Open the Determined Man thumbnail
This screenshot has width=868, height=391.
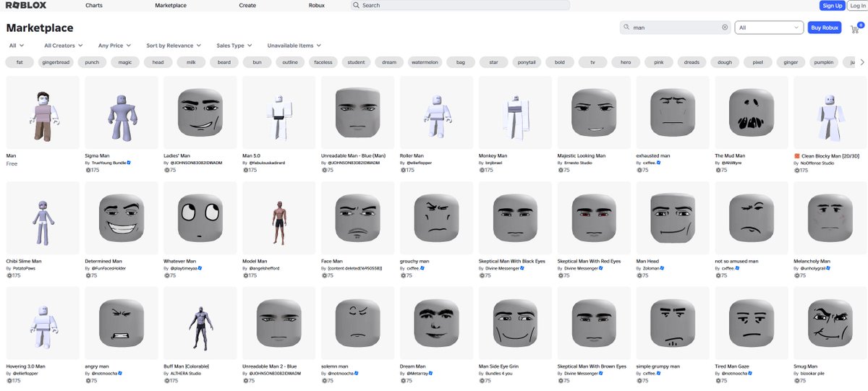[x=122, y=218]
